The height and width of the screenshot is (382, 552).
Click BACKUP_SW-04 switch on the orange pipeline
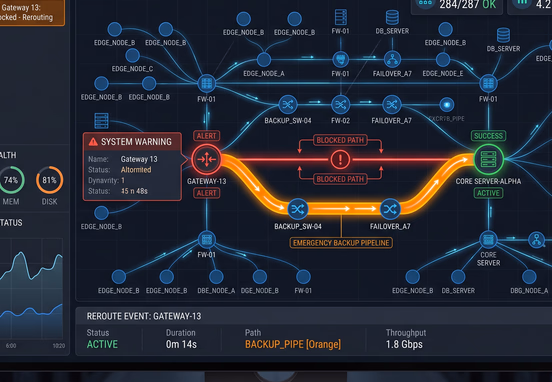(x=298, y=209)
